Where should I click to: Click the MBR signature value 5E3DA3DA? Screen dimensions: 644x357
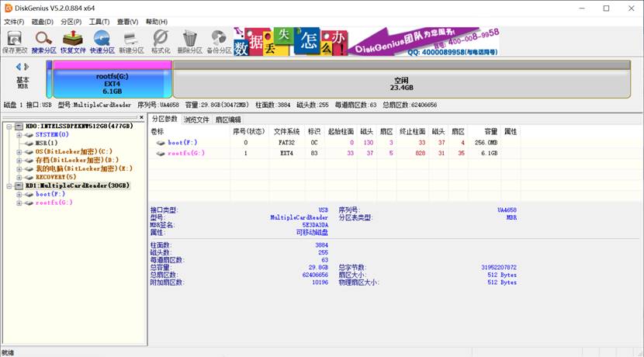click(x=315, y=225)
